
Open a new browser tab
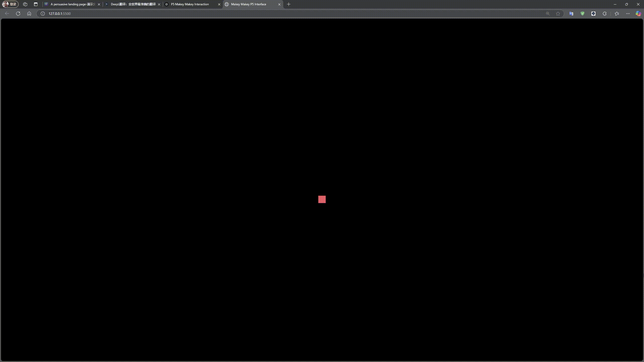point(288,4)
